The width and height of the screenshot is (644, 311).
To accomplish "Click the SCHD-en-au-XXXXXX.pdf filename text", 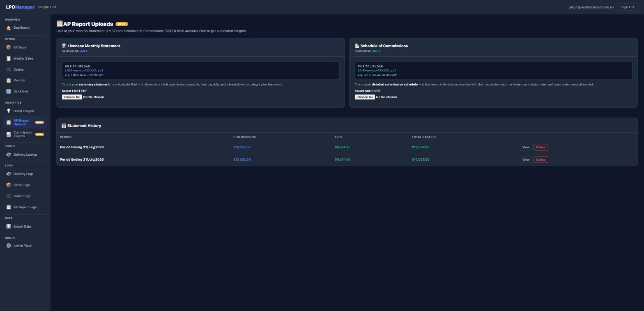I will tap(377, 70).
